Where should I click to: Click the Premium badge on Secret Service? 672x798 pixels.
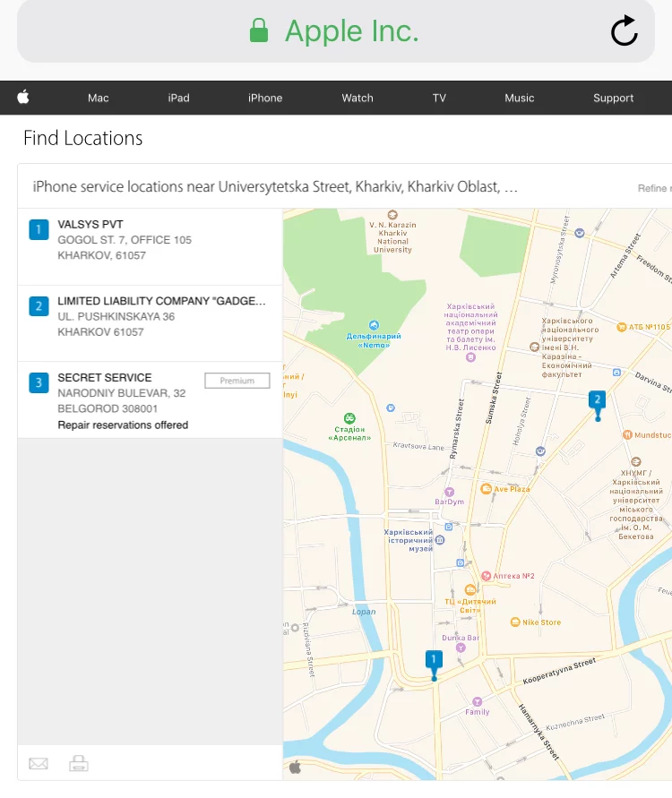click(x=237, y=381)
